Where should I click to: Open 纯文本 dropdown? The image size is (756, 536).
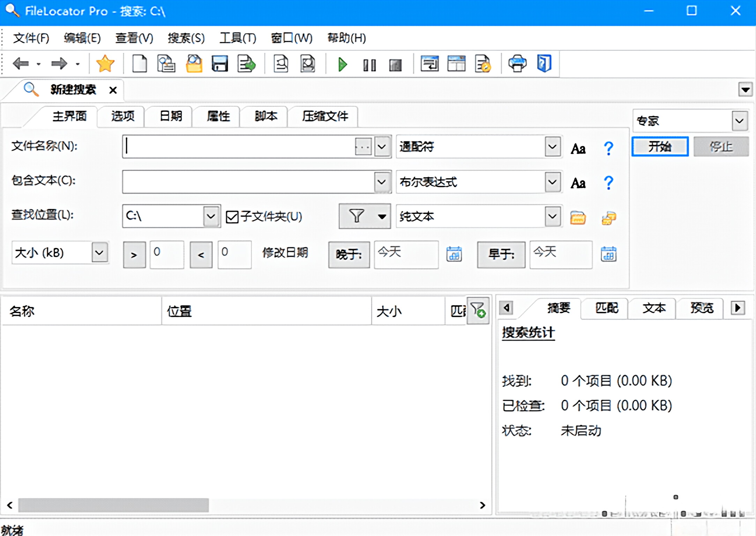(x=552, y=216)
